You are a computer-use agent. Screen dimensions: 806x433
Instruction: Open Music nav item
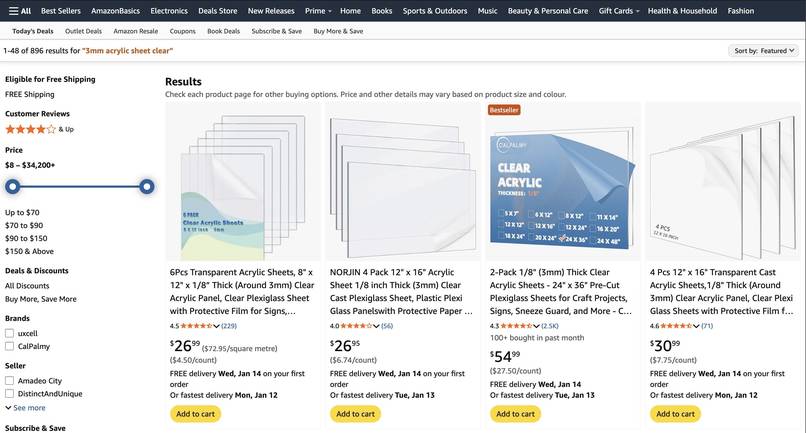[x=487, y=11]
